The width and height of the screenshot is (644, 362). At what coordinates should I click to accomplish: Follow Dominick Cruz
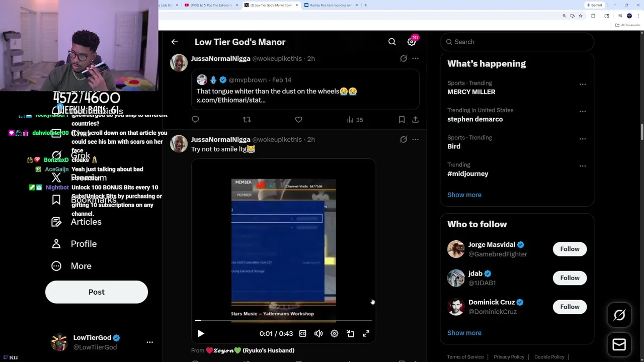[x=570, y=307]
